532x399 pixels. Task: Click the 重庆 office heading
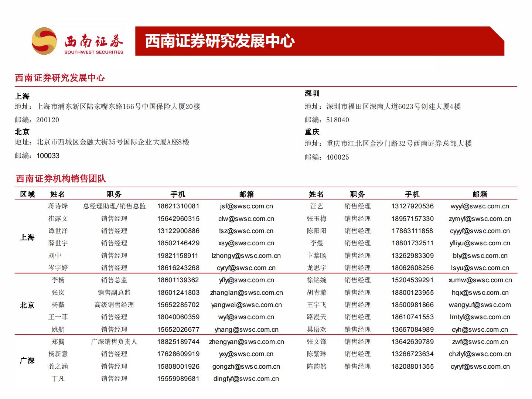tap(312, 132)
